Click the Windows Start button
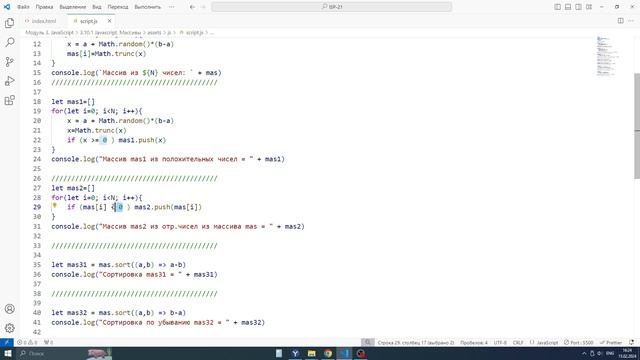640x360 pixels. pyautogui.click(x=7, y=353)
